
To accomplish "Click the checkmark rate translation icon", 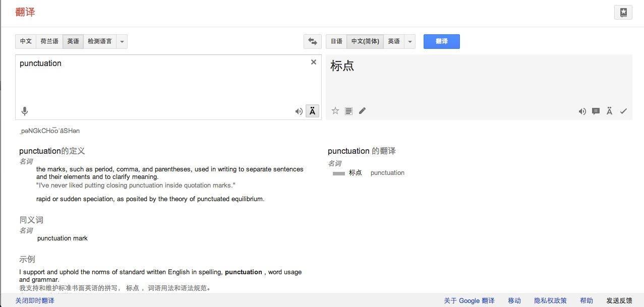I will [x=623, y=111].
